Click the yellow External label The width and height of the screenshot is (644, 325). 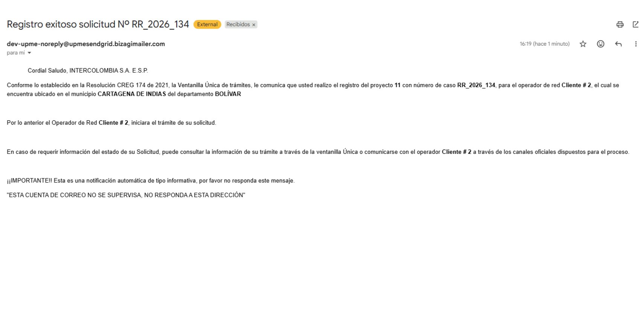click(207, 25)
